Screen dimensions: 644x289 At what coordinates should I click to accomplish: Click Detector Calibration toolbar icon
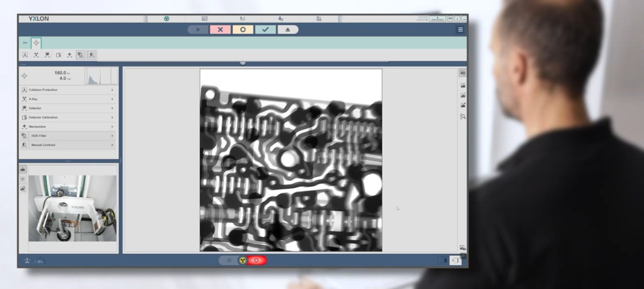(x=58, y=55)
